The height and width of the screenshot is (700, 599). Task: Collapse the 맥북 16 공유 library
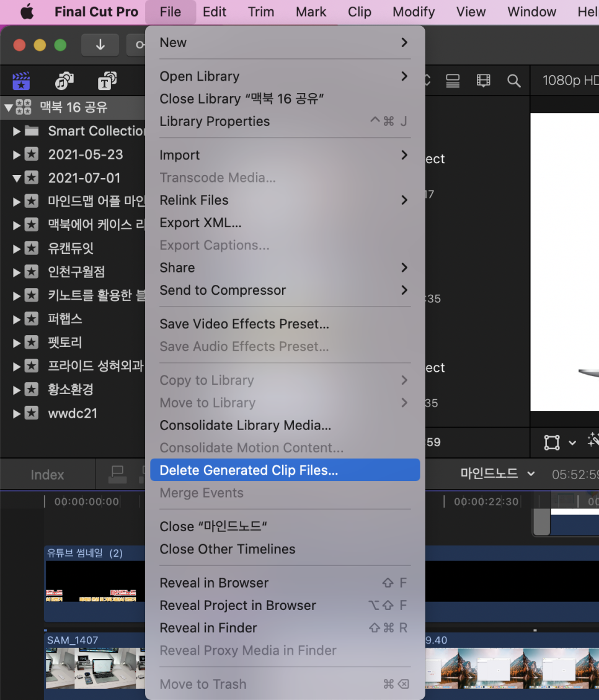click(x=8, y=107)
